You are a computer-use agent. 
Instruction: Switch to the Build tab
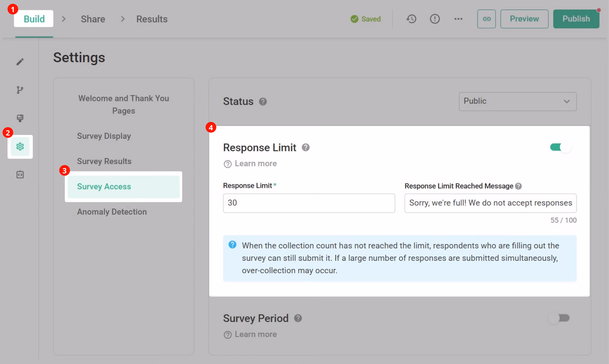[34, 19]
